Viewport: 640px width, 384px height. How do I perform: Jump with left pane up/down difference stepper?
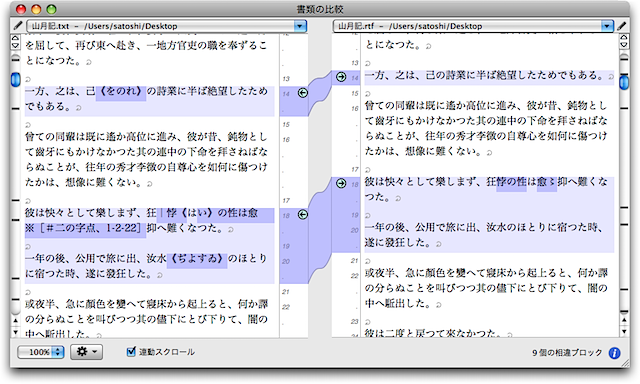click(15, 42)
